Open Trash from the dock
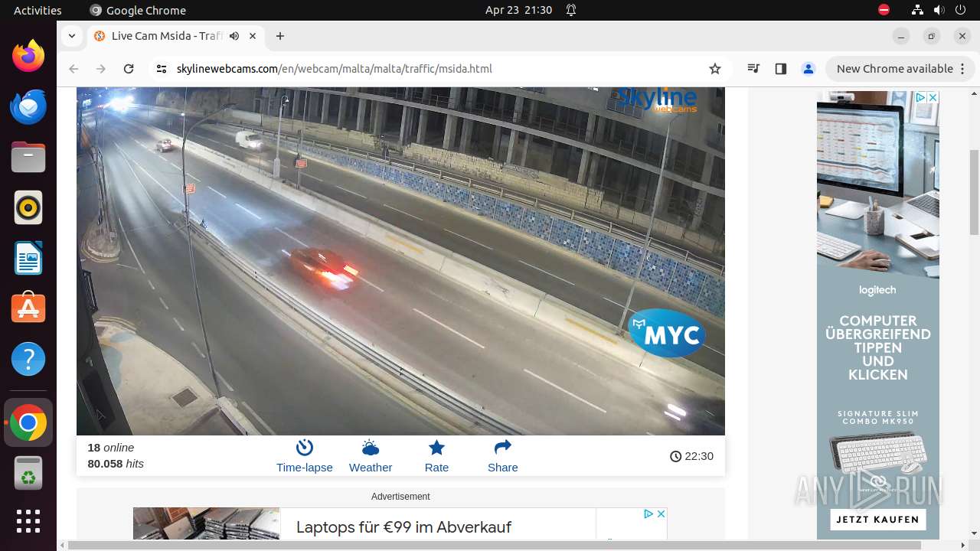The width and height of the screenshot is (980, 551). (28, 473)
